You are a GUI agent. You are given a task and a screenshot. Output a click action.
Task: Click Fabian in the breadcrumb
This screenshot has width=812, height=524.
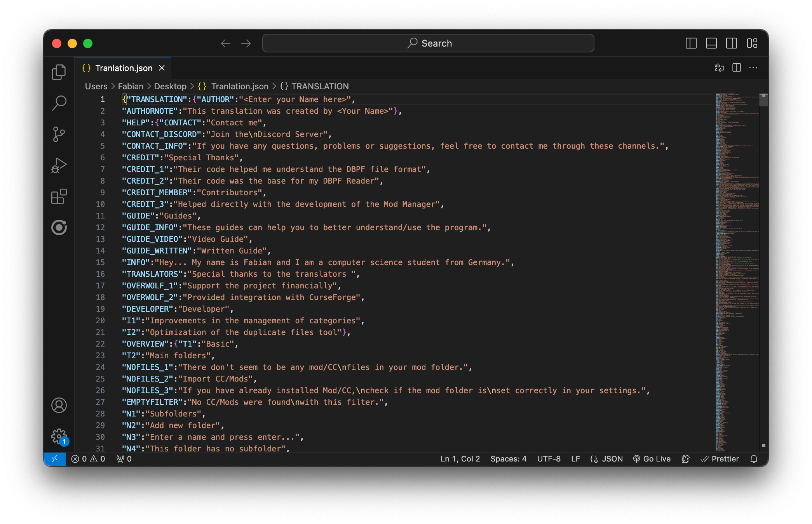tap(131, 86)
